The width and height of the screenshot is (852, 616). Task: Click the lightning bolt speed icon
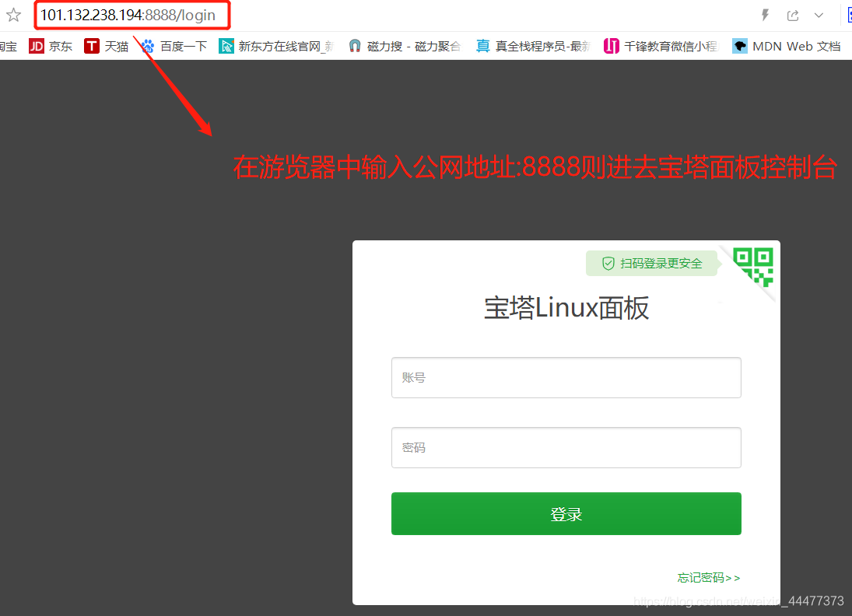click(765, 16)
